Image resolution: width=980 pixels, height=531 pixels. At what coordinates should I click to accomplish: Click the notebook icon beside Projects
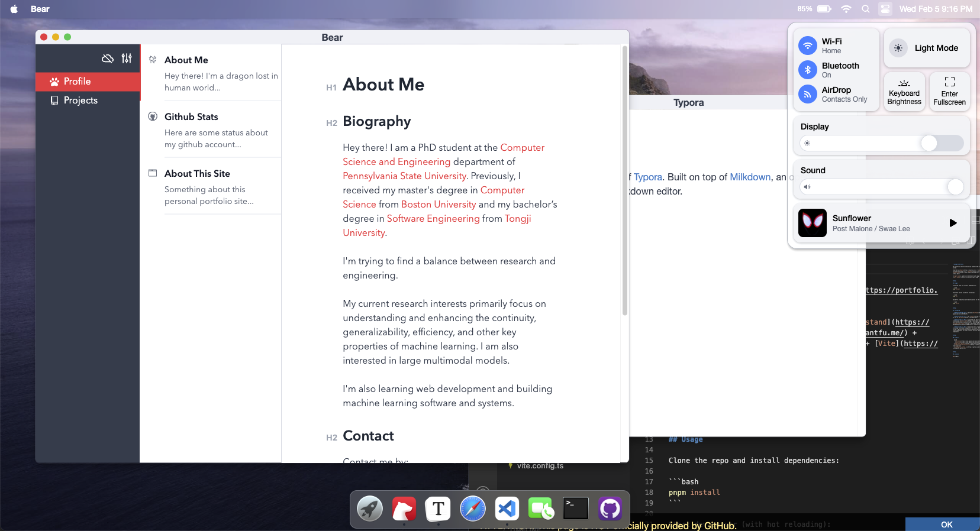[54, 101]
